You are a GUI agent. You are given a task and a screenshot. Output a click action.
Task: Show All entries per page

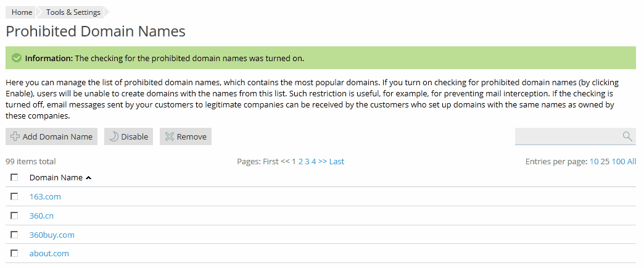[632, 162]
